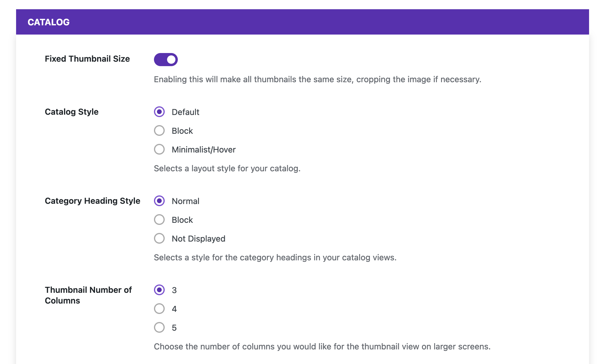Click the Thumbnail Number of Columns label
The height and width of the screenshot is (364, 598).
88,295
